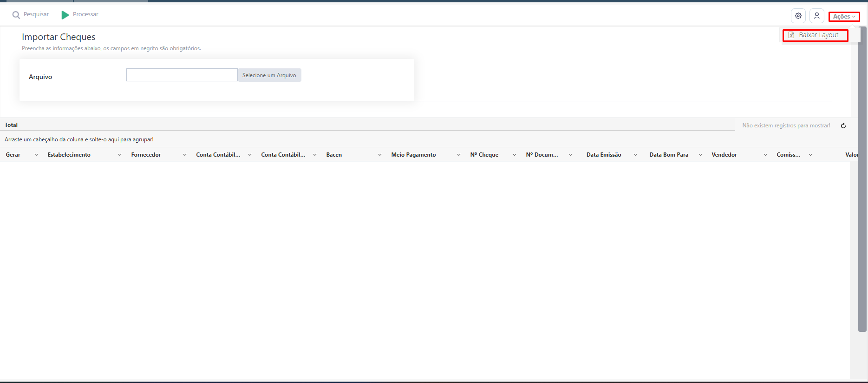Click the Processar toolbar label
The height and width of the screenshot is (383, 868).
(85, 14)
